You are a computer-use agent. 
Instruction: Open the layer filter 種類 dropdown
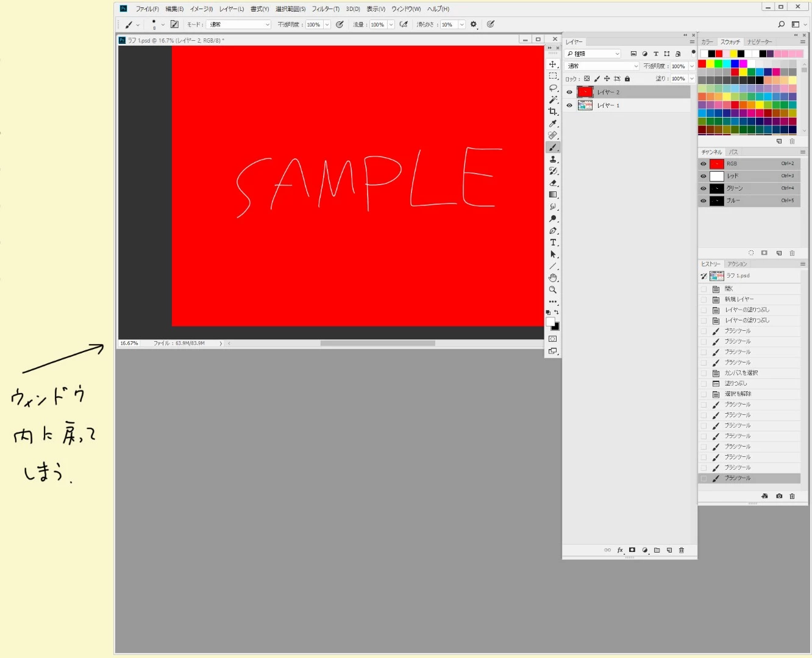click(x=593, y=54)
